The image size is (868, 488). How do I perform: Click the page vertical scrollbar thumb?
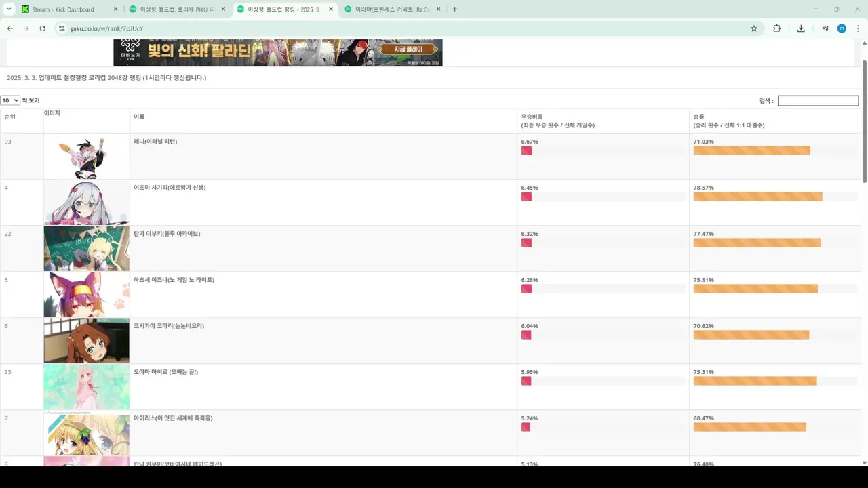pyautogui.click(x=864, y=121)
